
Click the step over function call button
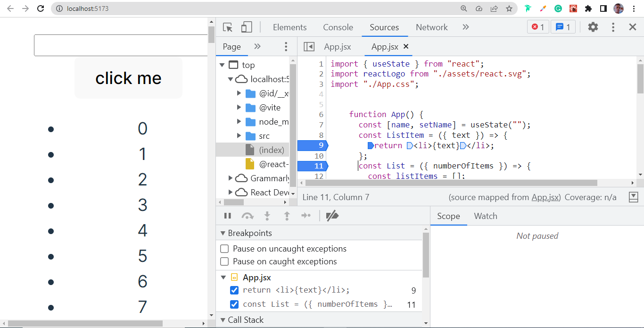point(248,216)
